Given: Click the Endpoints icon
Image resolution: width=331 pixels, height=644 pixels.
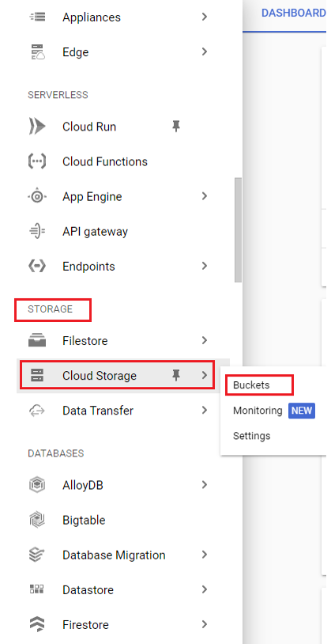Looking at the screenshot, I should pyautogui.click(x=37, y=266).
